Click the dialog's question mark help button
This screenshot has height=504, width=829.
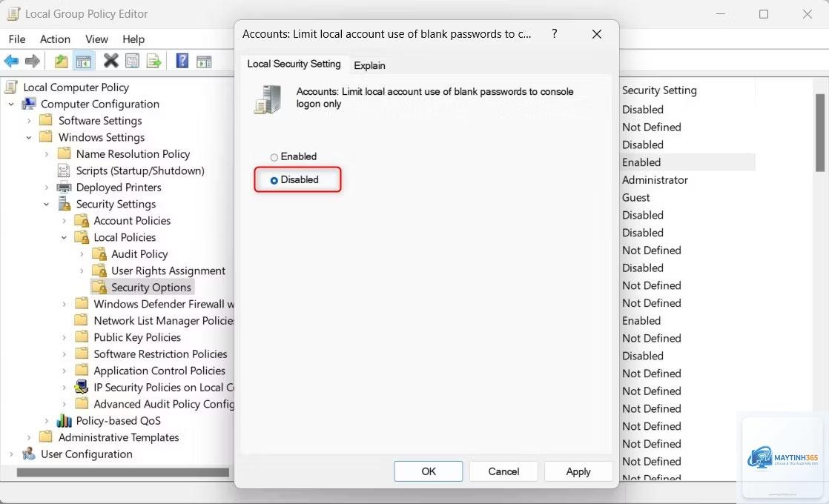coord(554,34)
